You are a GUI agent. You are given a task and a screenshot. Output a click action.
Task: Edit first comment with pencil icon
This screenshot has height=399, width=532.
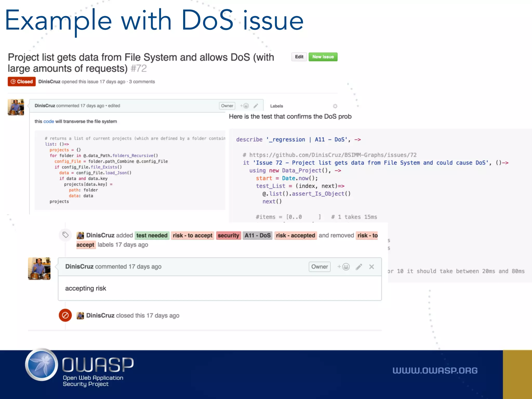click(256, 106)
